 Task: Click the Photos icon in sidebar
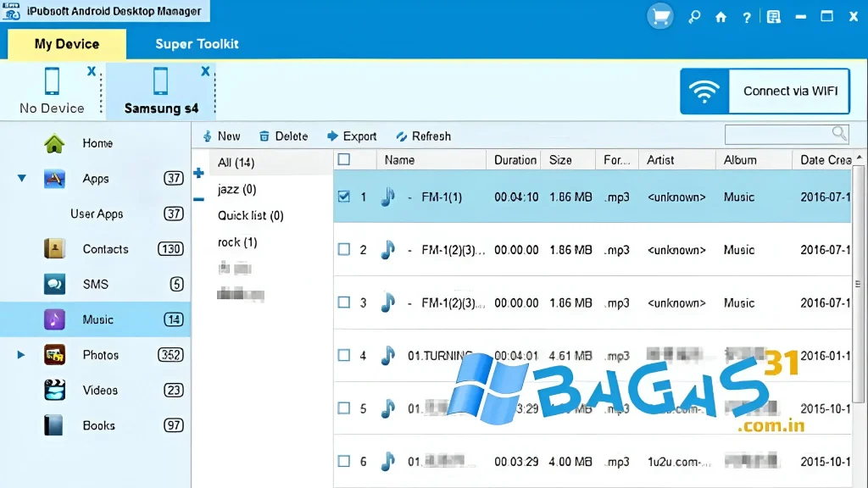coord(54,355)
